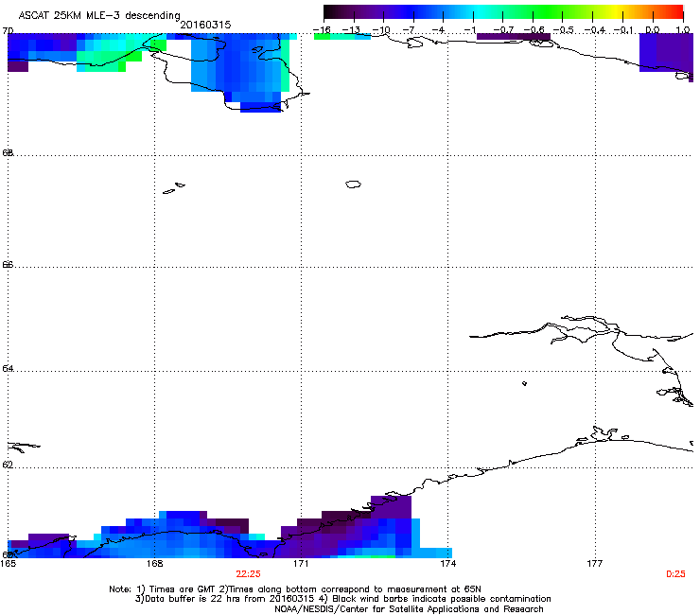Select the date 20160315 beneath the title

(205, 25)
